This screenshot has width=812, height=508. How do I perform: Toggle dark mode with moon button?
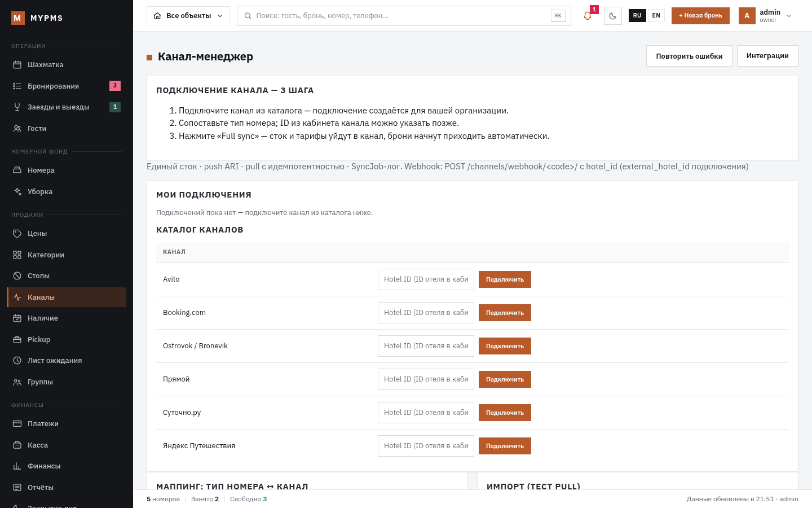coord(613,16)
